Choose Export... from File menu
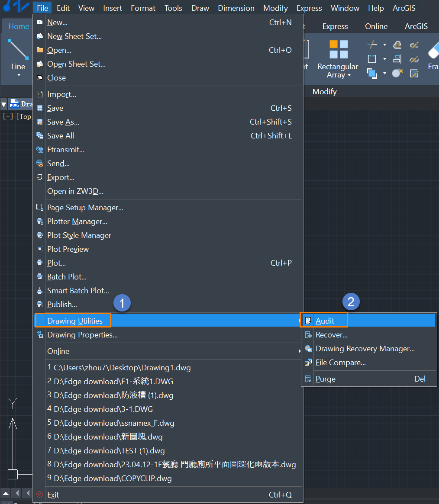The height and width of the screenshot is (504, 439). coord(168,177)
